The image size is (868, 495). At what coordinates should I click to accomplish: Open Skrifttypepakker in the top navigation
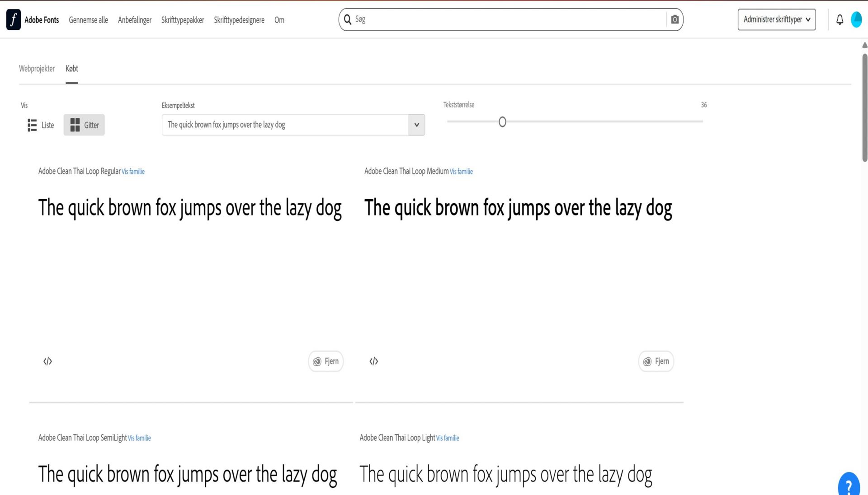coord(183,20)
